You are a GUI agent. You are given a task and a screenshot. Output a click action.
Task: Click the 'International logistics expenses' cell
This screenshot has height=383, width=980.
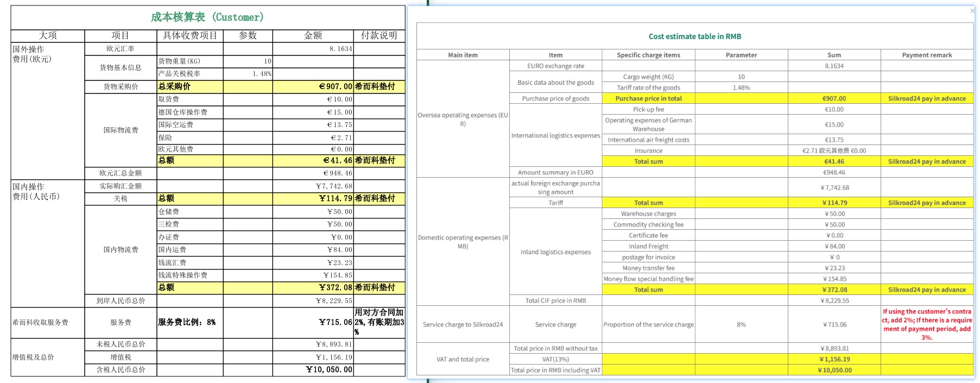555,135
